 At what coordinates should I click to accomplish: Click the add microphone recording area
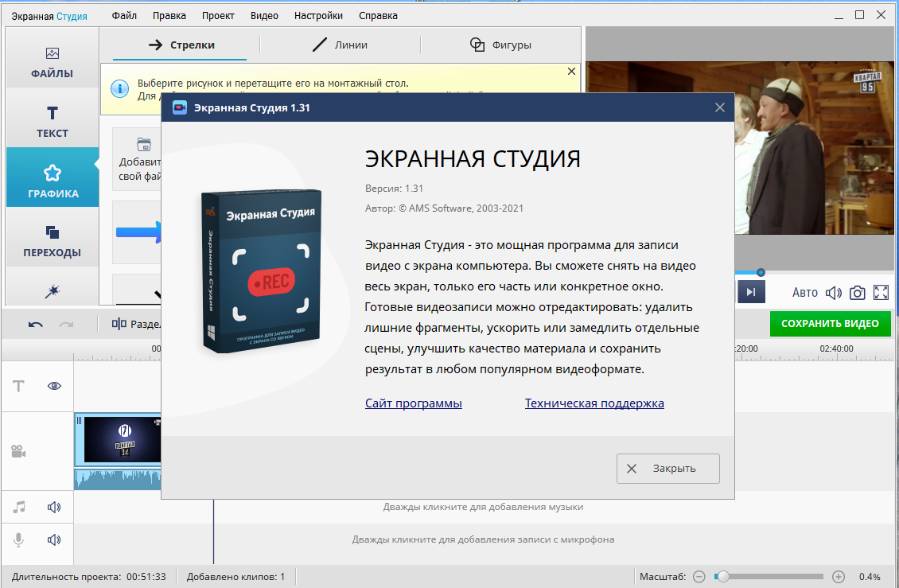coord(484,539)
